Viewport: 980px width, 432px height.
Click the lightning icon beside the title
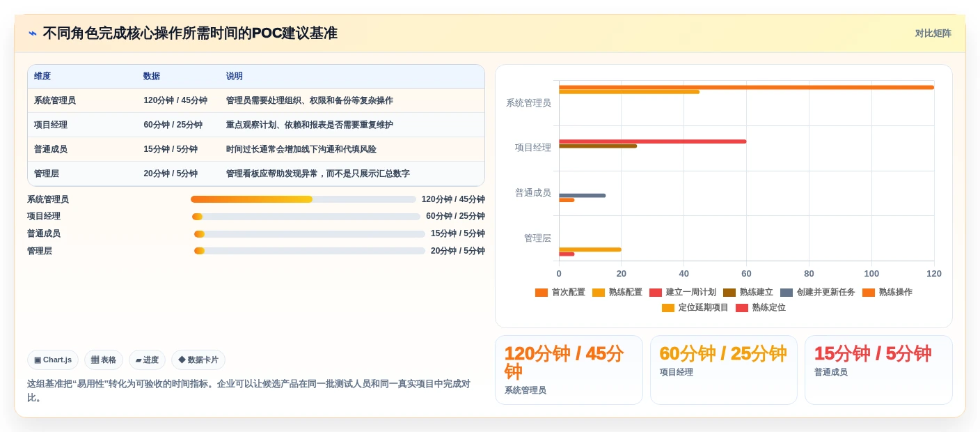[x=33, y=33]
